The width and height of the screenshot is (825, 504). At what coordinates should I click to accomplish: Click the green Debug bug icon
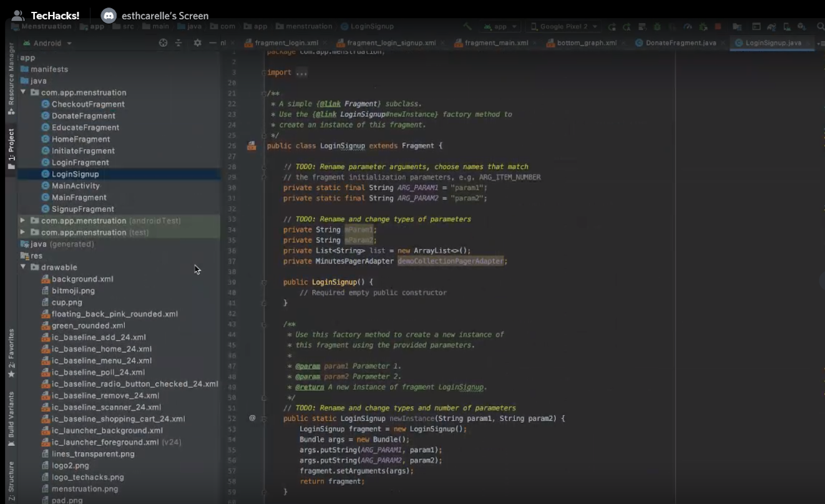point(657,27)
